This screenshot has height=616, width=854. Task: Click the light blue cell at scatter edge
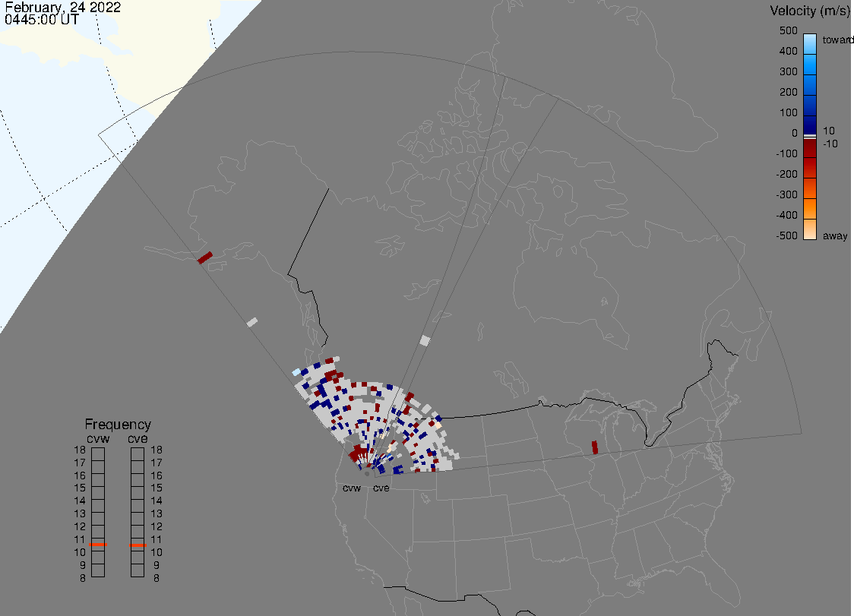tap(296, 372)
